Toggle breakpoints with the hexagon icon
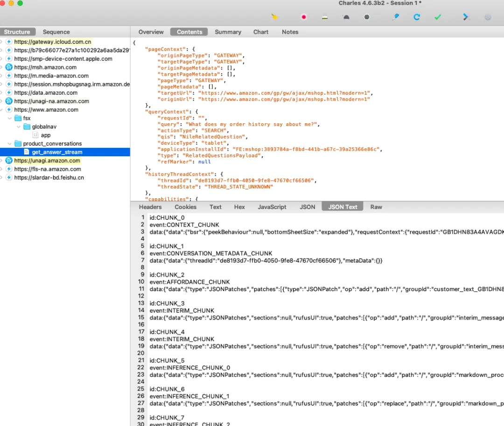 367,17
